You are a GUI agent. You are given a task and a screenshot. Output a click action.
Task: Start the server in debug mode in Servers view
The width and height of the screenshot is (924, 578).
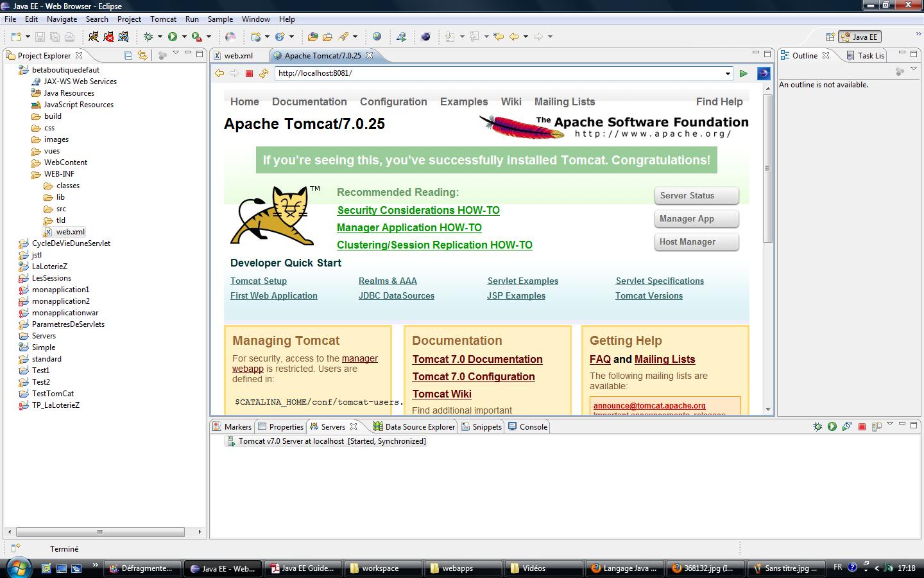pos(817,426)
